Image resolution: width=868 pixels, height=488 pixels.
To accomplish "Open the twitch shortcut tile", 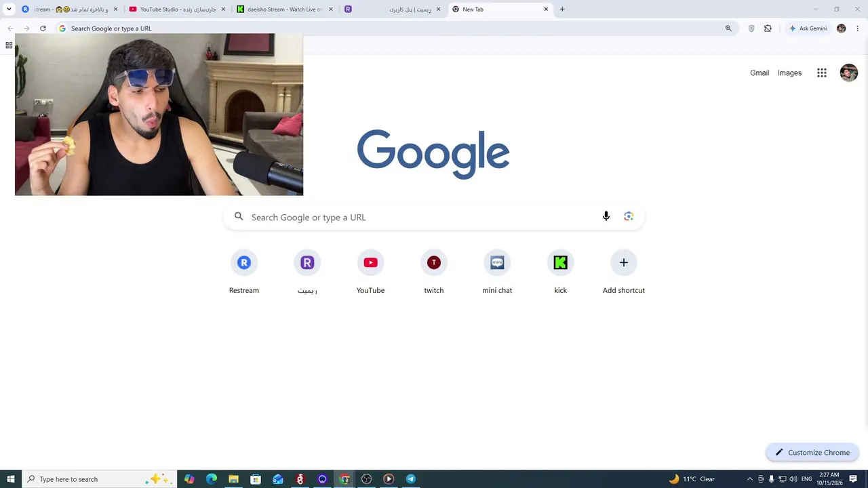I will pos(434,272).
